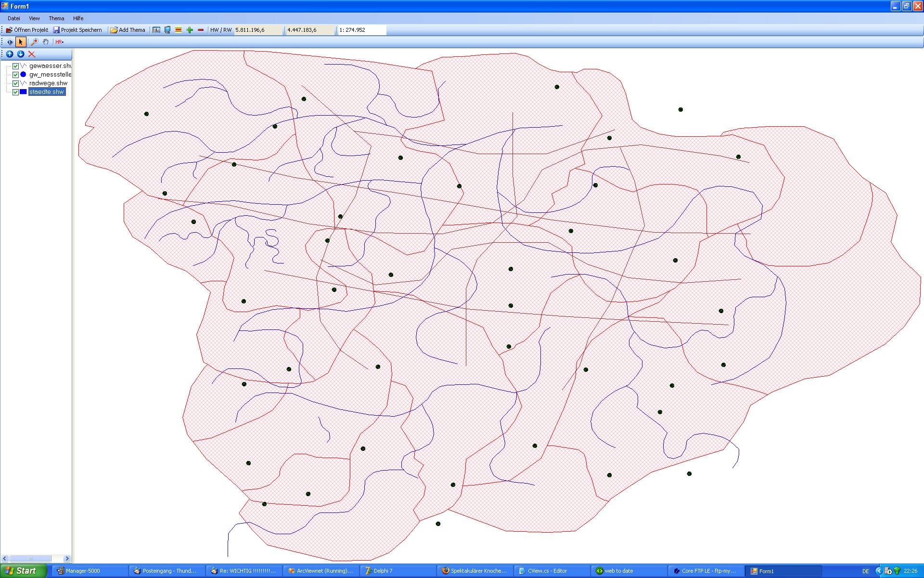Click the green plus toolbar icon
The image size is (924, 578).
tap(190, 30)
